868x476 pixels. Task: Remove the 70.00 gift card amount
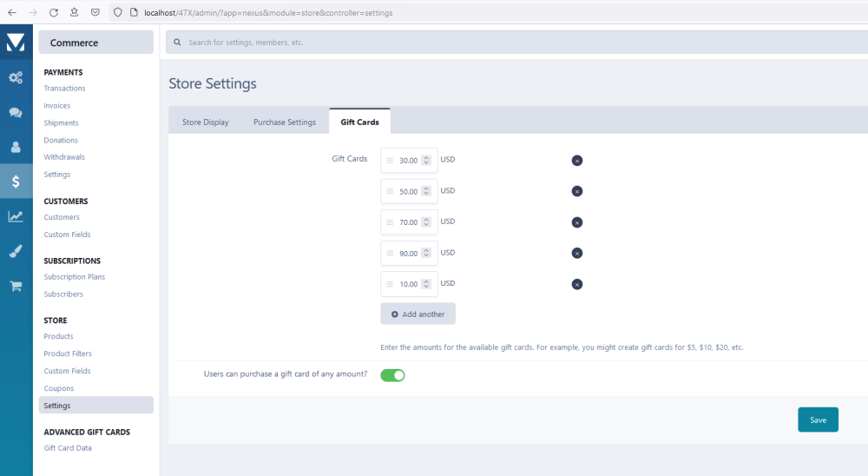(577, 222)
